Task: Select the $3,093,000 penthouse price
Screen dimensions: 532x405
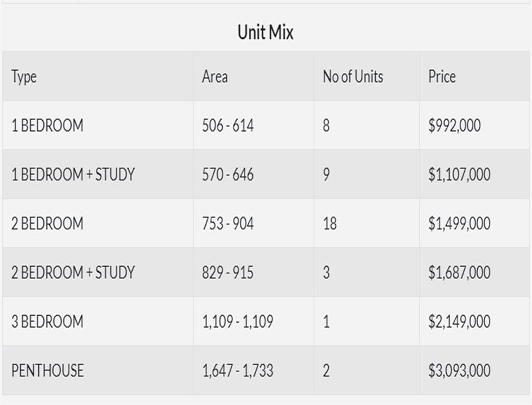Action: (x=459, y=371)
